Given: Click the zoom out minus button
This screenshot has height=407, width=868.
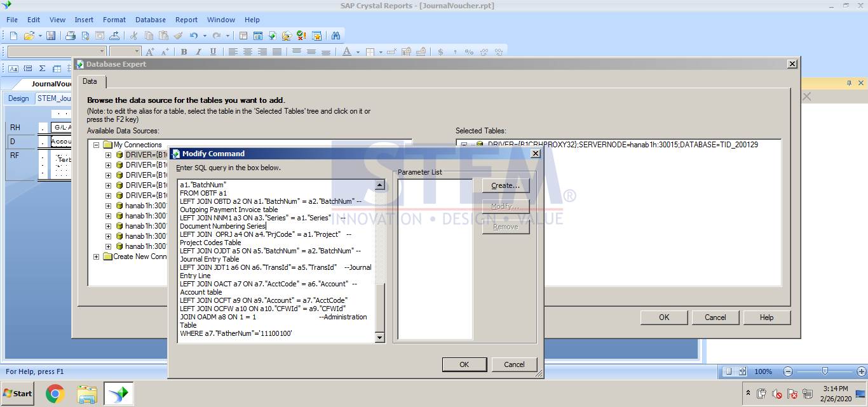Looking at the screenshot, I should (x=788, y=371).
